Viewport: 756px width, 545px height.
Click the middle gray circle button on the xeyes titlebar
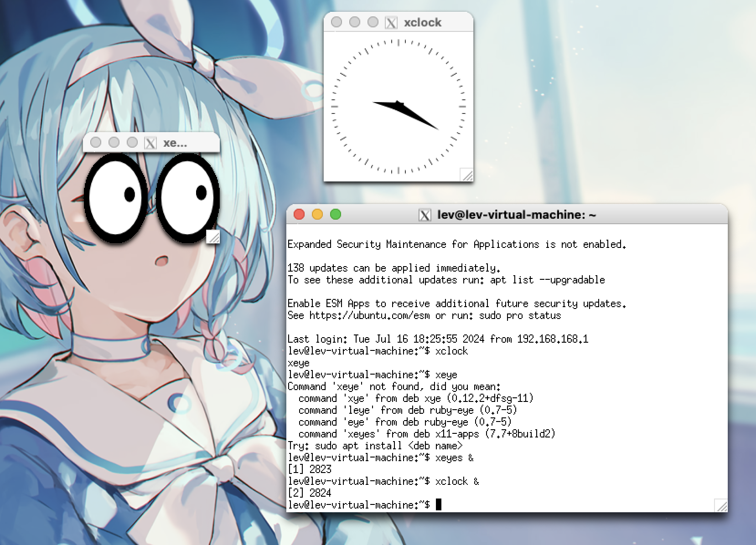tap(114, 142)
